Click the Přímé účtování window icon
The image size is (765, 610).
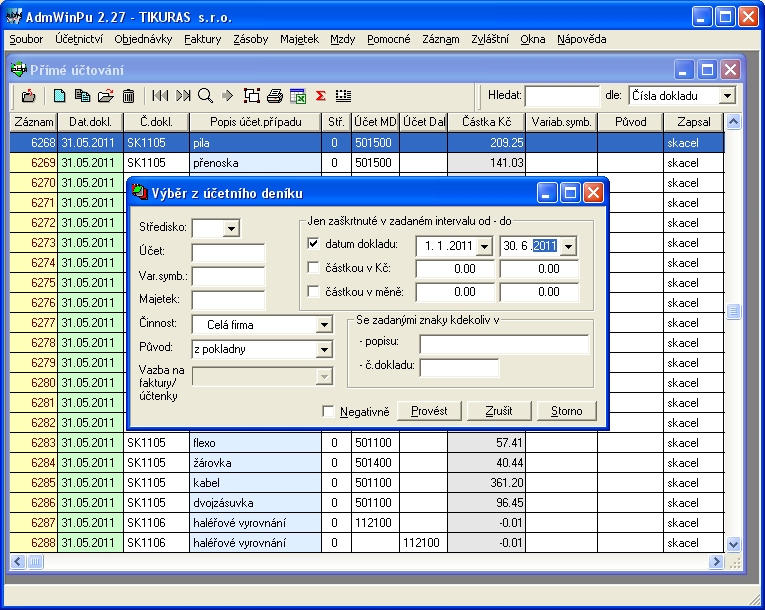pos(19,70)
